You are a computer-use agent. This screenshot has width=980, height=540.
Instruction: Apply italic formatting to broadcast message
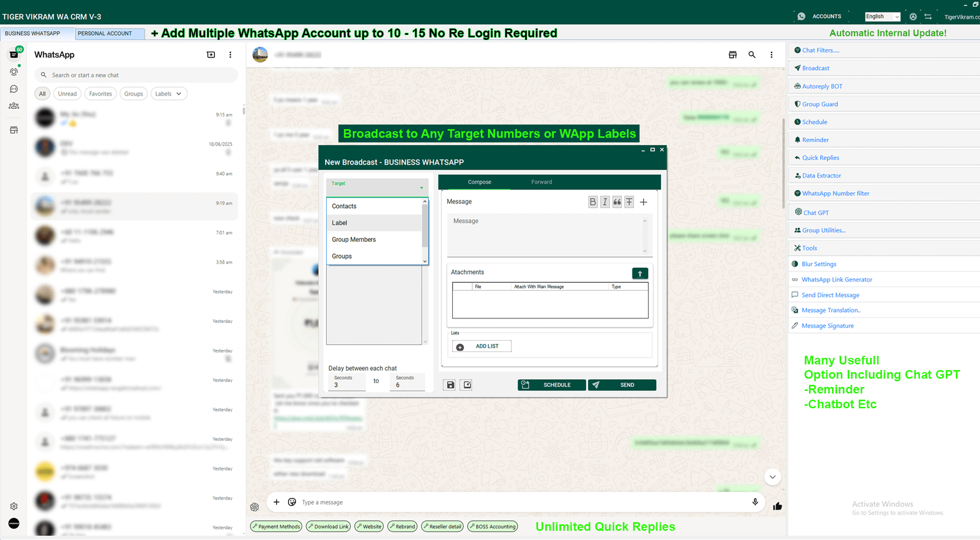click(605, 202)
